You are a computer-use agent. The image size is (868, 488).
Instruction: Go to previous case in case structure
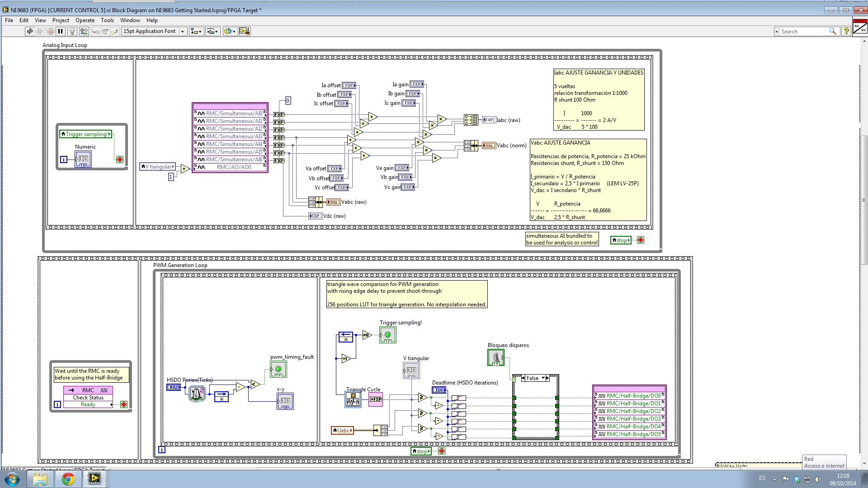point(524,378)
